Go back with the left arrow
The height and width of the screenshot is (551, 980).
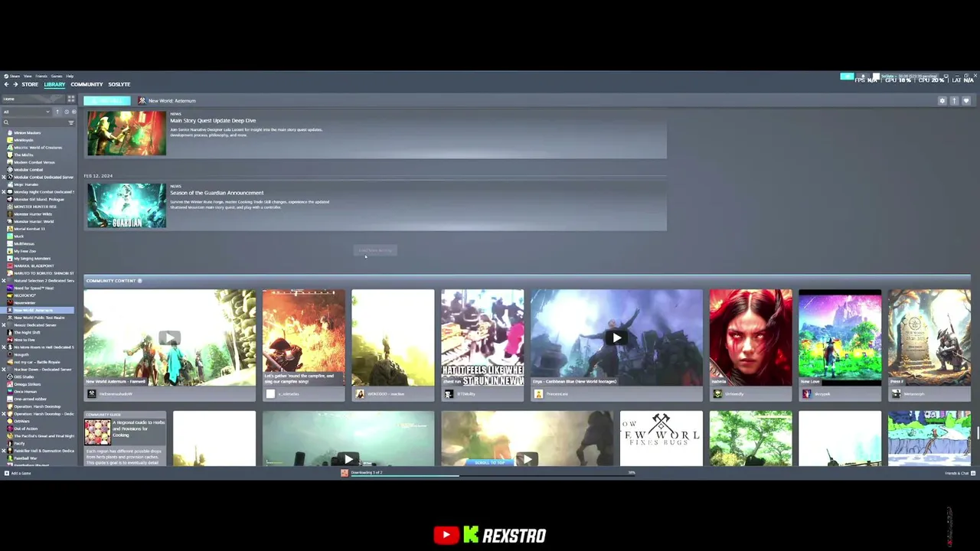tap(6, 84)
